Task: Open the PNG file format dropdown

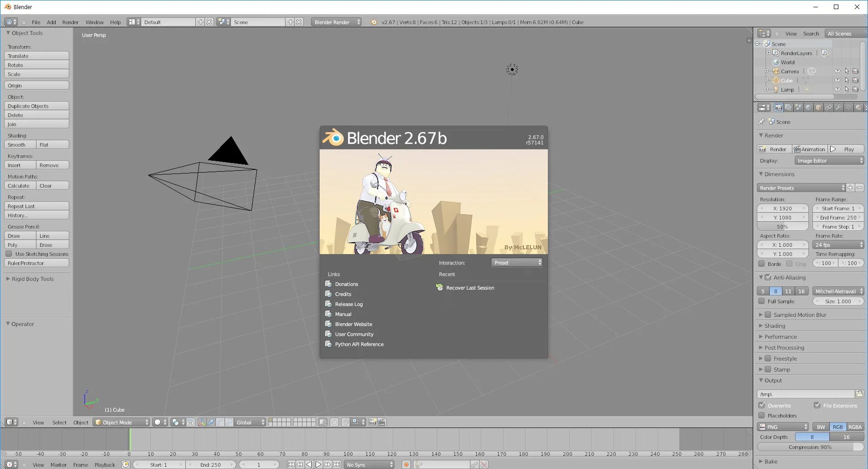Action: [x=783, y=427]
